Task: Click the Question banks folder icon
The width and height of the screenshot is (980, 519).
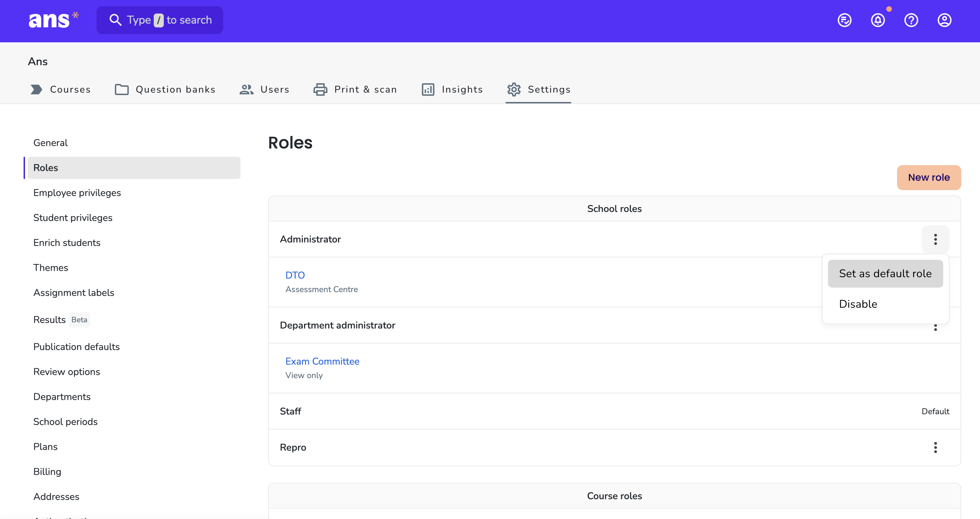Action: tap(122, 90)
